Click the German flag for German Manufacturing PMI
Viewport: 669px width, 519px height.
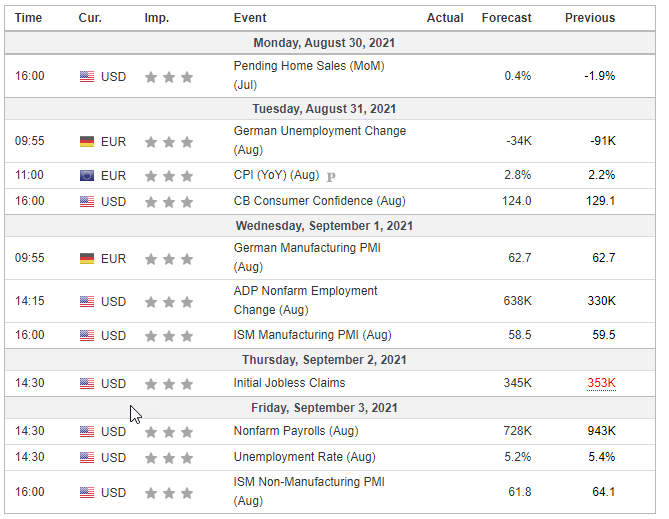click(87, 259)
